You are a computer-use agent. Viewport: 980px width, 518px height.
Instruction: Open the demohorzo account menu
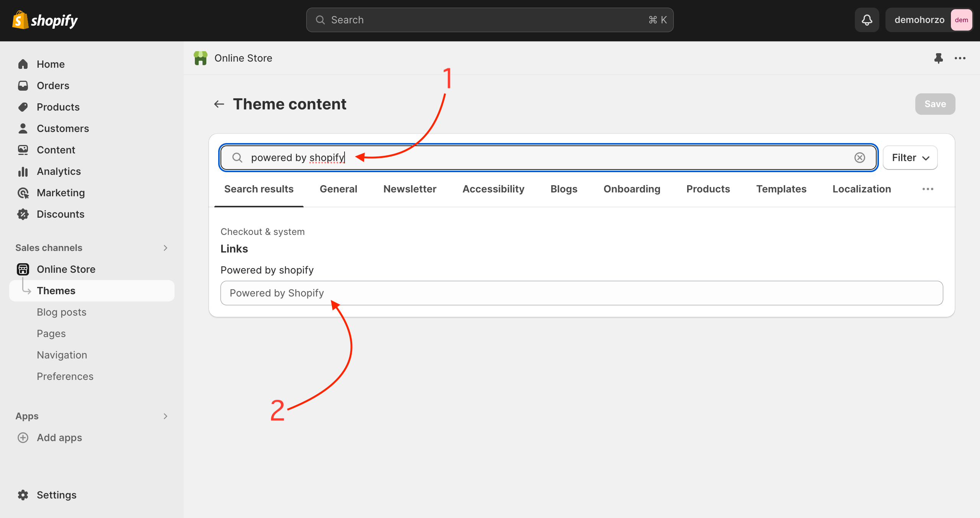[929, 20]
